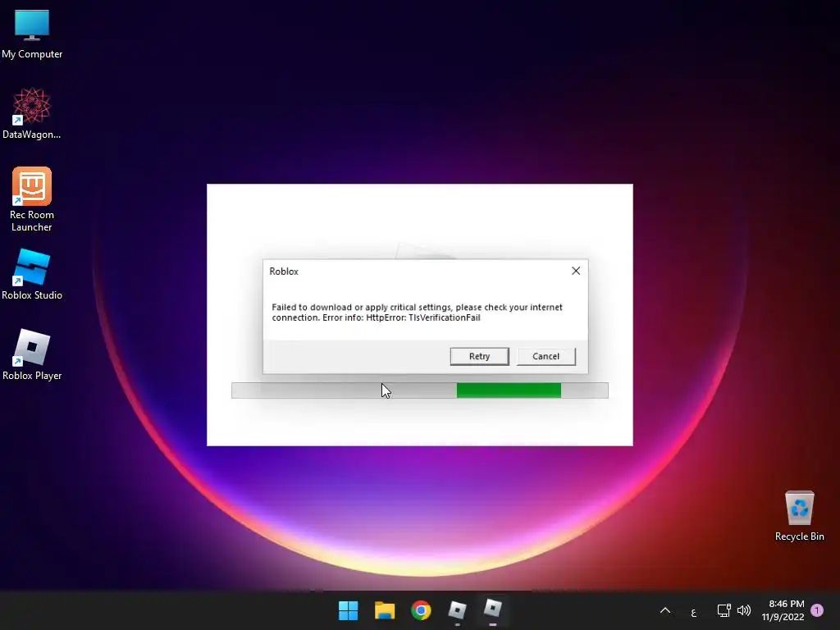Image resolution: width=840 pixels, height=630 pixels.
Task: Switch to the active Roblox installer taskbar icon
Action: tap(493, 610)
